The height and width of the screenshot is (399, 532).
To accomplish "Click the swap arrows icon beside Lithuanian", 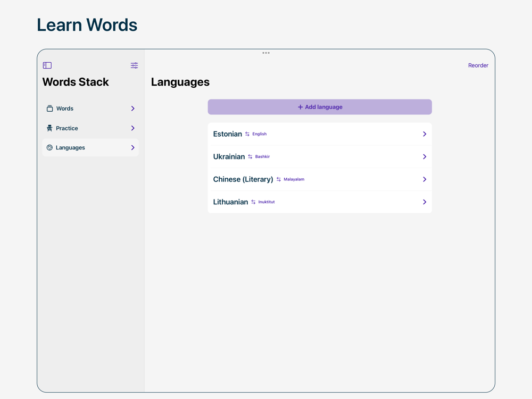I will coord(253,202).
